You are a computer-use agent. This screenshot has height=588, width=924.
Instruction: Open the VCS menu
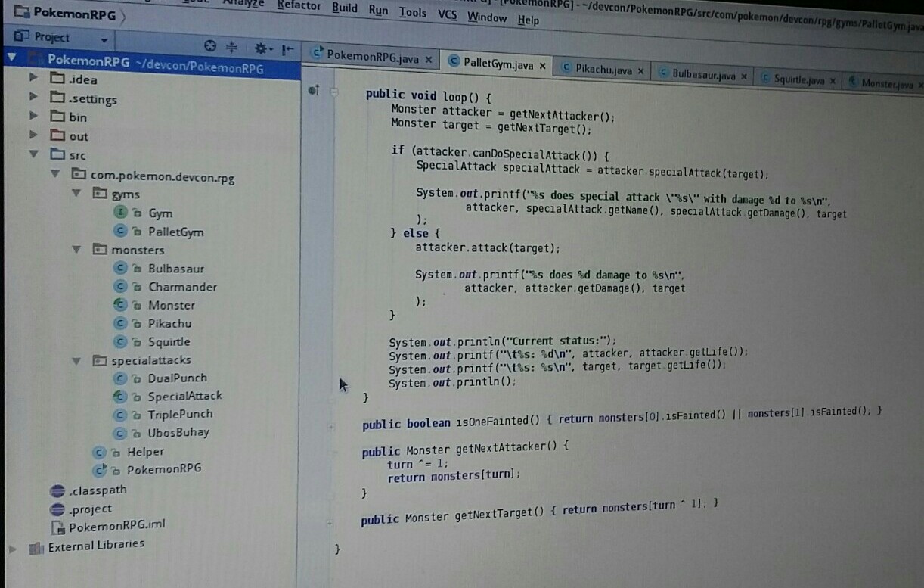[448, 15]
